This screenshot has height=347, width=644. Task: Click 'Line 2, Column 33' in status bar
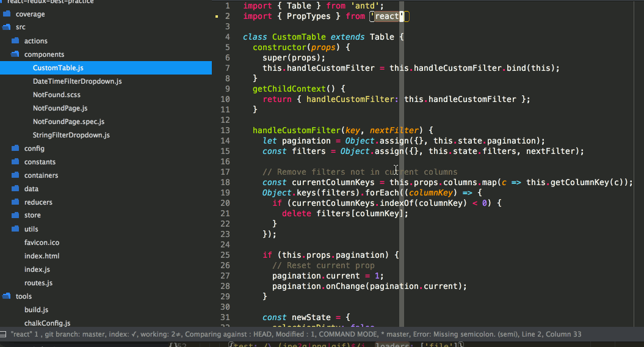pos(552,334)
